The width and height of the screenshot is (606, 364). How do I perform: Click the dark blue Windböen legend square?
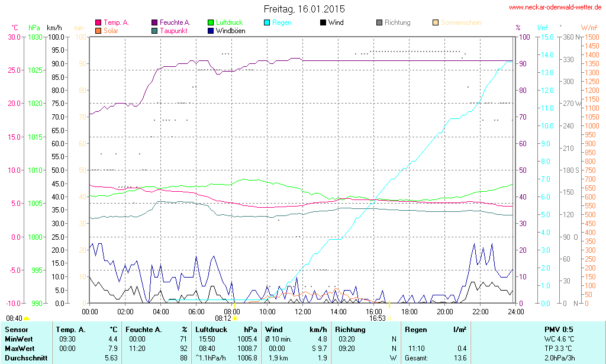tap(211, 30)
